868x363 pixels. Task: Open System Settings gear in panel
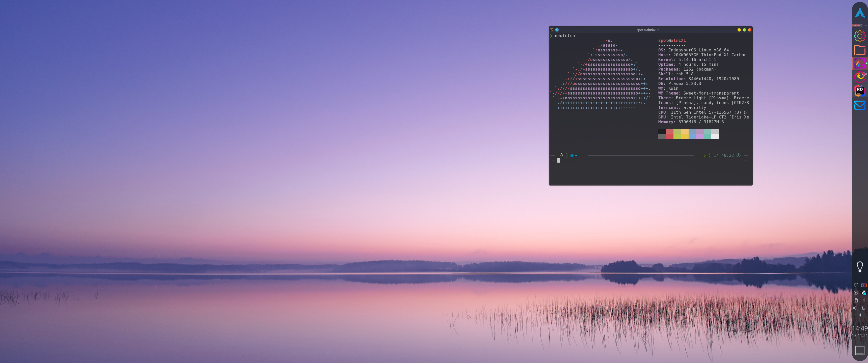tap(860, 36)
